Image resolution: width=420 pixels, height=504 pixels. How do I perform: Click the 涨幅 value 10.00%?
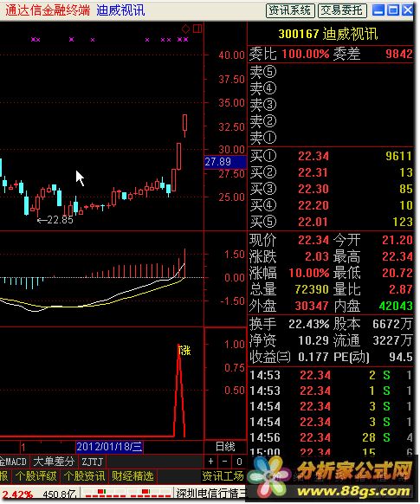(x=309, y=273)
